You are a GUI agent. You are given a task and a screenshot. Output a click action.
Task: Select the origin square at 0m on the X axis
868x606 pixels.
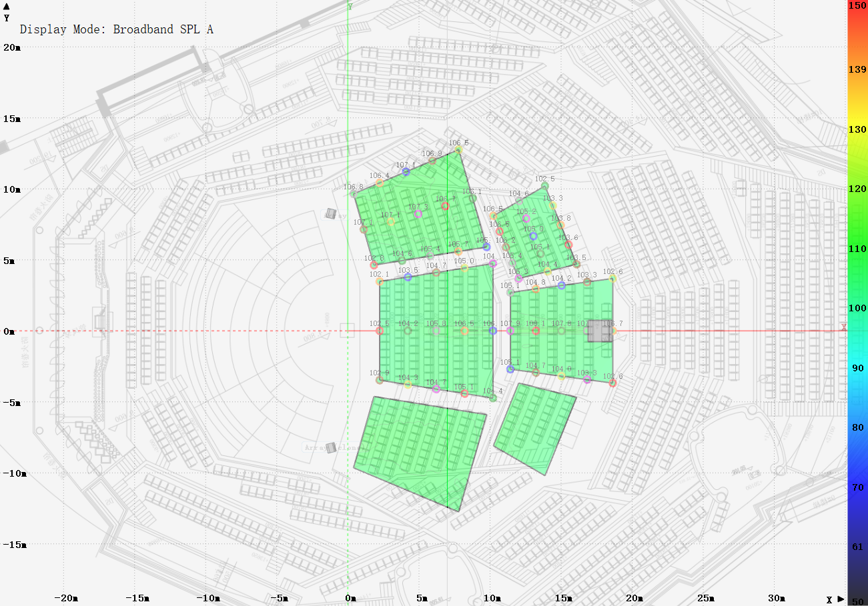(x=347, y=331)
